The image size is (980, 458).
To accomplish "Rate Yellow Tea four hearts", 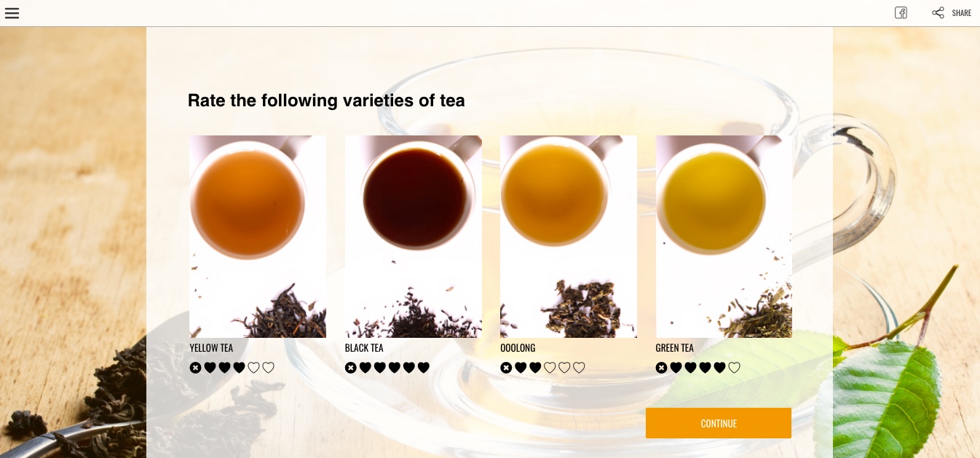I will [x=253, y=368].
